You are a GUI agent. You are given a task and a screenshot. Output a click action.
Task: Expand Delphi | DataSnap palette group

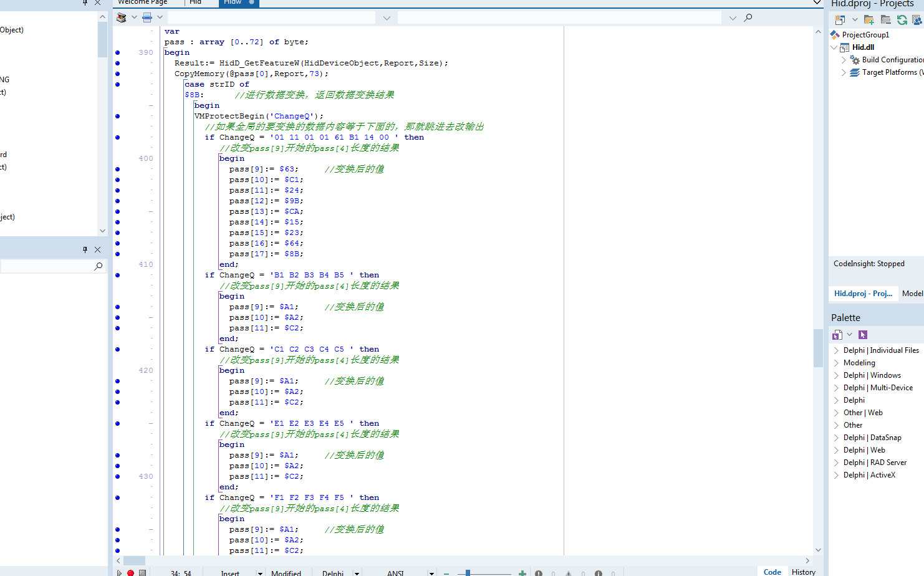(x=837, y=438)
